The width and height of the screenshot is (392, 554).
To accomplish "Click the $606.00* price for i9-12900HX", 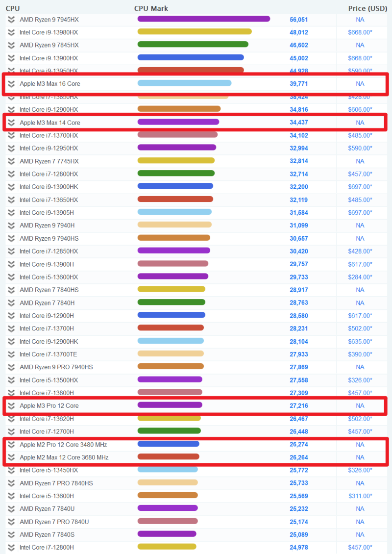I will coord(360,109).
